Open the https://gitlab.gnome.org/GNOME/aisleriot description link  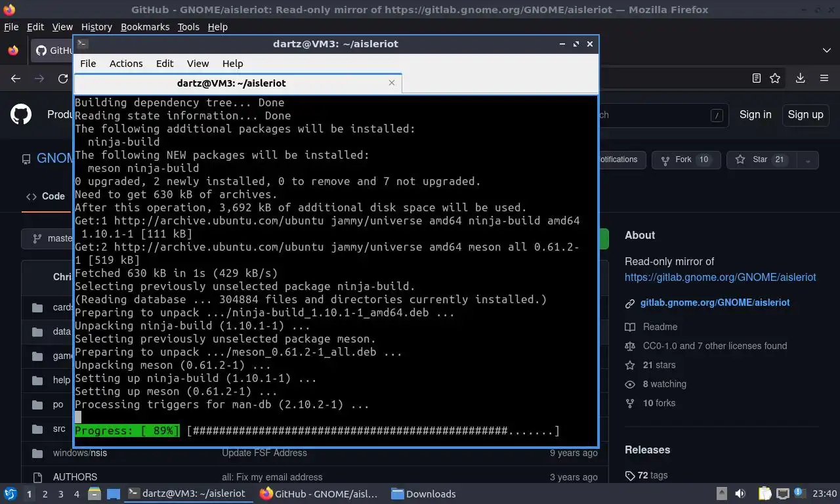pos(720,278)
